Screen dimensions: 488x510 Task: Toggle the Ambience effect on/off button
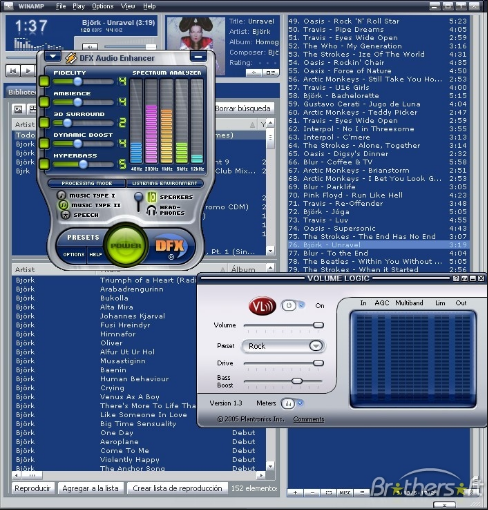44,102
